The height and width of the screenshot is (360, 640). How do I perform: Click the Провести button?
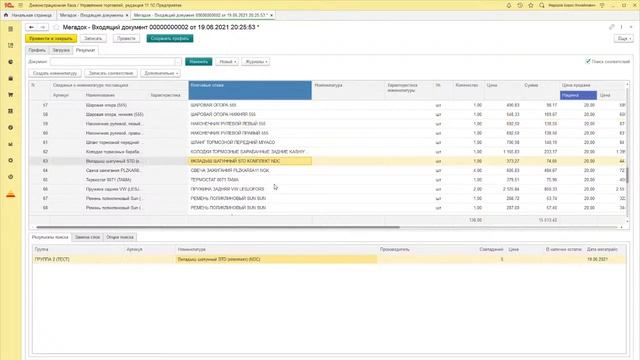point(126,38)
